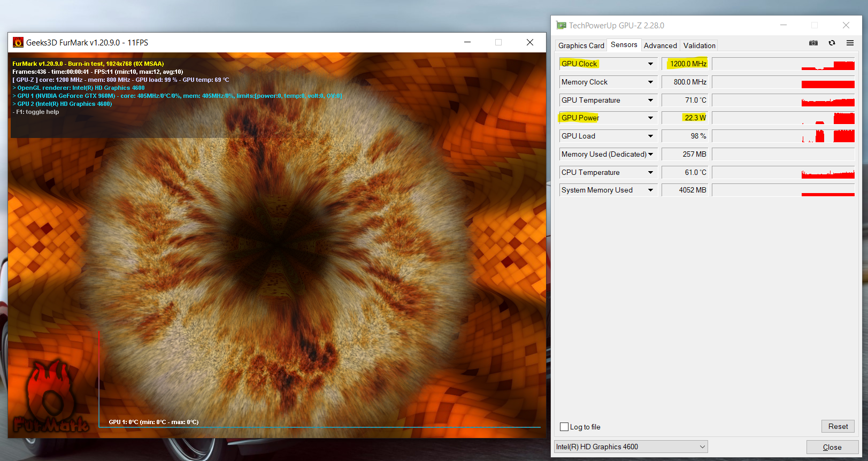Open the GPU Clock sensor dropdown
This screenshot has width=868, height=461.
tap(650, 64)
